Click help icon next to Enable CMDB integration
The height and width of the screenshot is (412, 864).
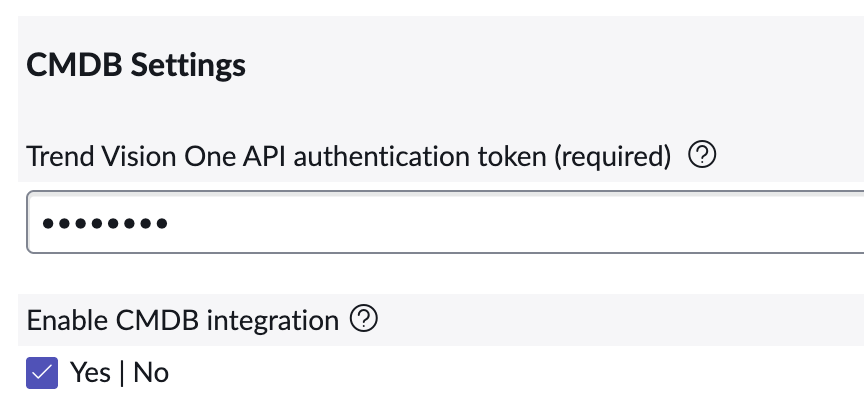tap(364, 319)
